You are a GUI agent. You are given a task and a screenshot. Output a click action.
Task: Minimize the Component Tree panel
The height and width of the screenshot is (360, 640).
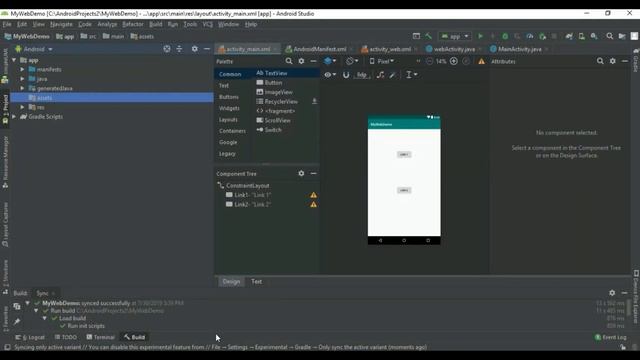point(313,173)
